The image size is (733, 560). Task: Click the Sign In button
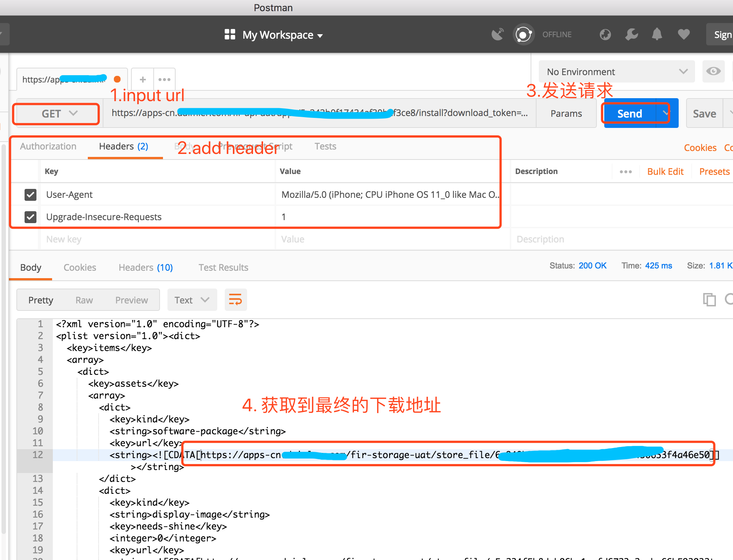720,35
